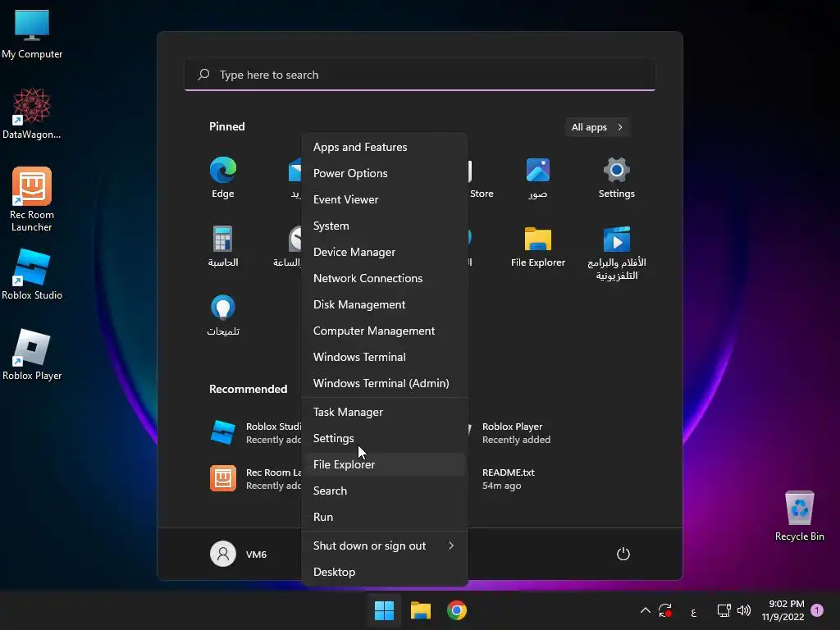Open Edge from the pinned apps
The height and width of the screenshot is (630, 840).
[x=222, y=178]
